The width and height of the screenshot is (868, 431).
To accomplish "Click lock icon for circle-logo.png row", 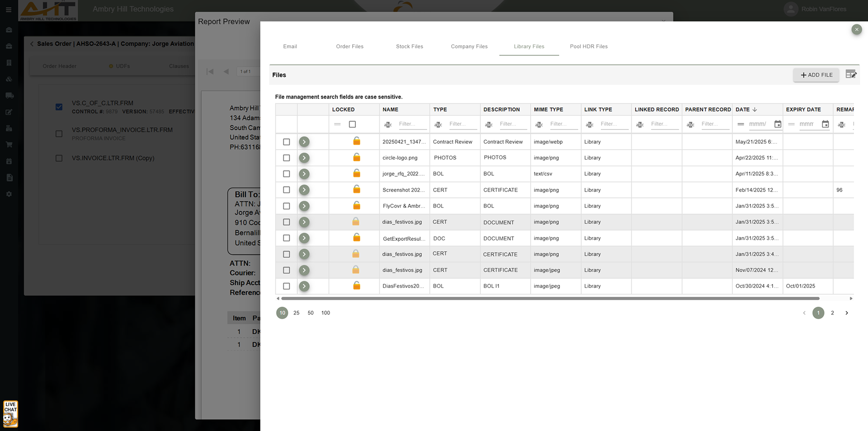I will point(356,157).
